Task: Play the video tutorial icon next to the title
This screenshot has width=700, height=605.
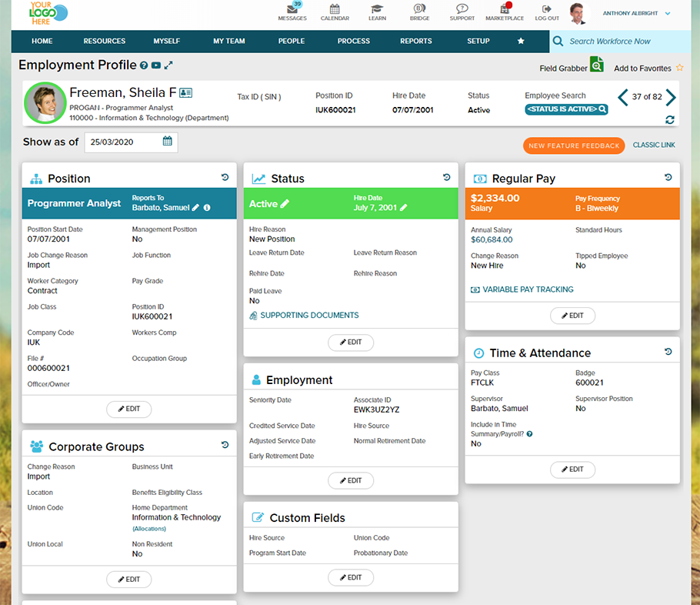Action: point(156,65)
